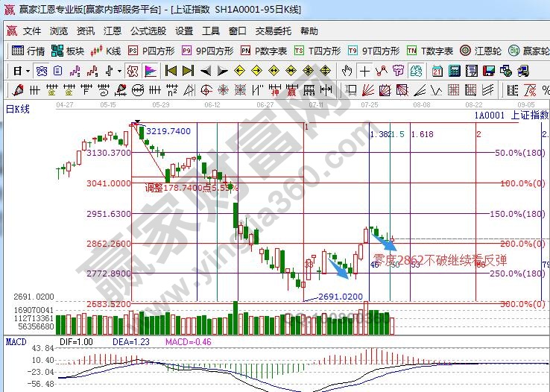Click the 行情 toolbar button
The height and width of the screenshot is (392, 550).
tap(28, 51)
